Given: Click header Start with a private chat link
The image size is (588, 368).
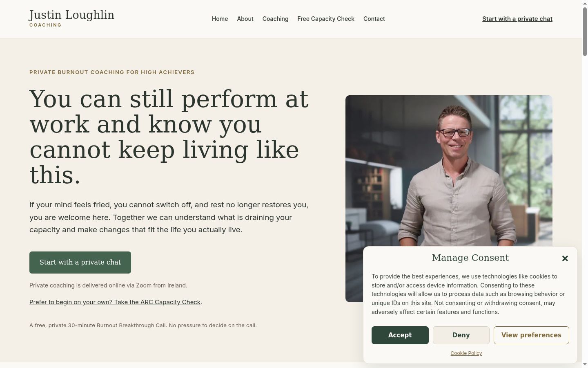Looking at the screenshot, I should [x=517, y=19].
